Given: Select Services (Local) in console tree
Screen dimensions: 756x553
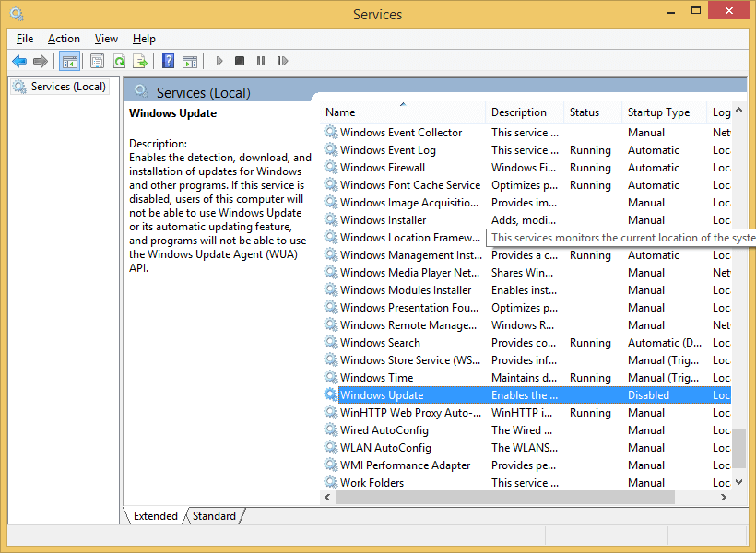Looking at the screenshot, I should coord(59,87).
